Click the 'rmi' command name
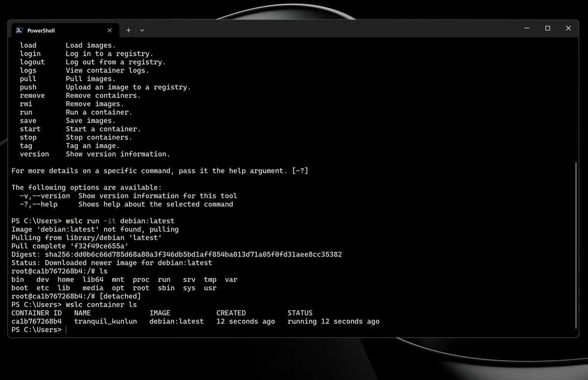The image size is (588, 380). point(26,104)
